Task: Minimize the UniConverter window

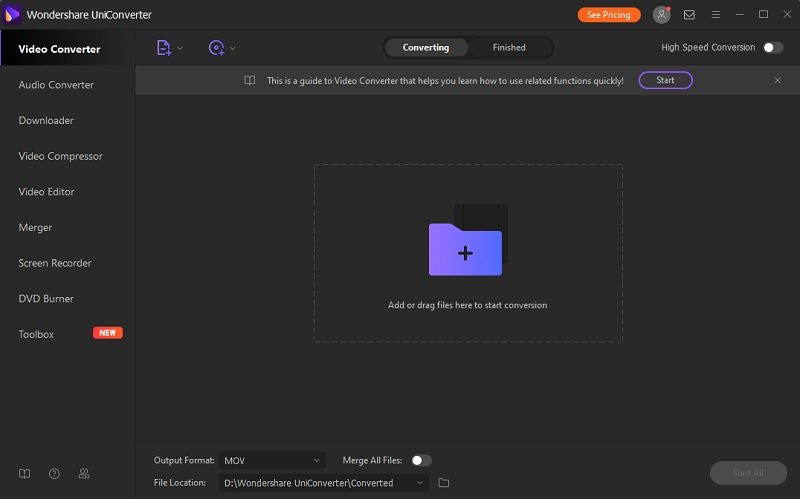Action: pyautogui.click(x=740, y=15)
